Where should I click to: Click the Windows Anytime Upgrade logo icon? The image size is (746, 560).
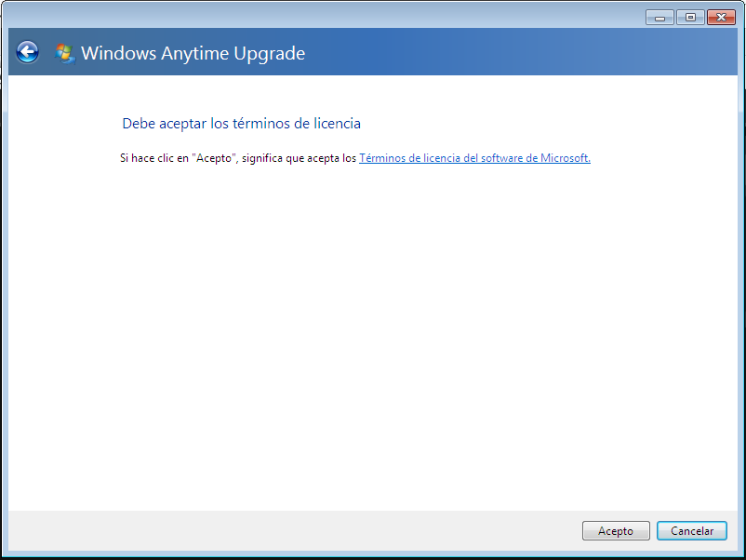[64, 53]
